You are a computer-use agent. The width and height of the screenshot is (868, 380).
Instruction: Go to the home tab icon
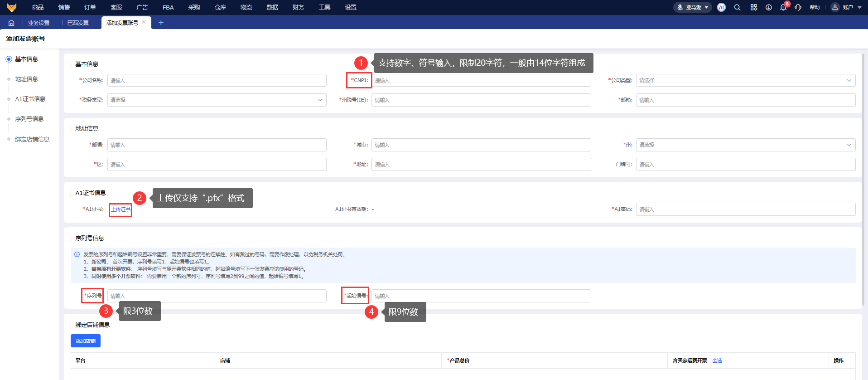[11, 23]
